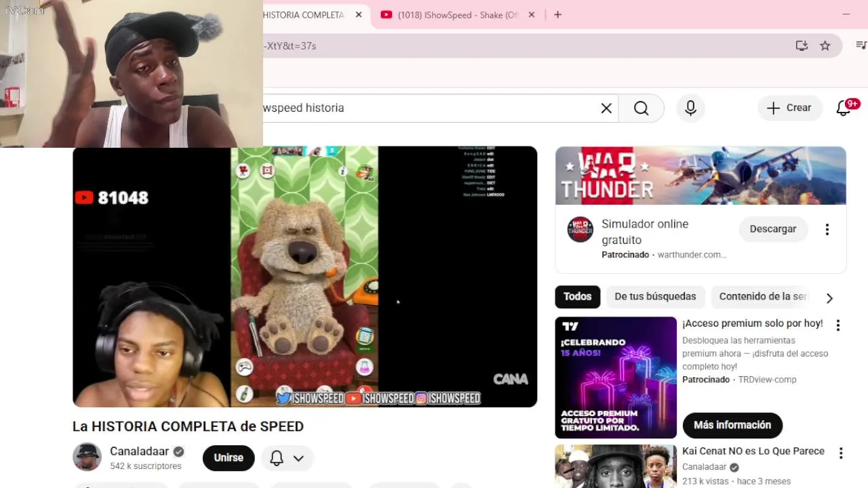The height and width of the screenshot is (488, 868).
Task: Click the video player showing Speed
Action: [304, 277]
